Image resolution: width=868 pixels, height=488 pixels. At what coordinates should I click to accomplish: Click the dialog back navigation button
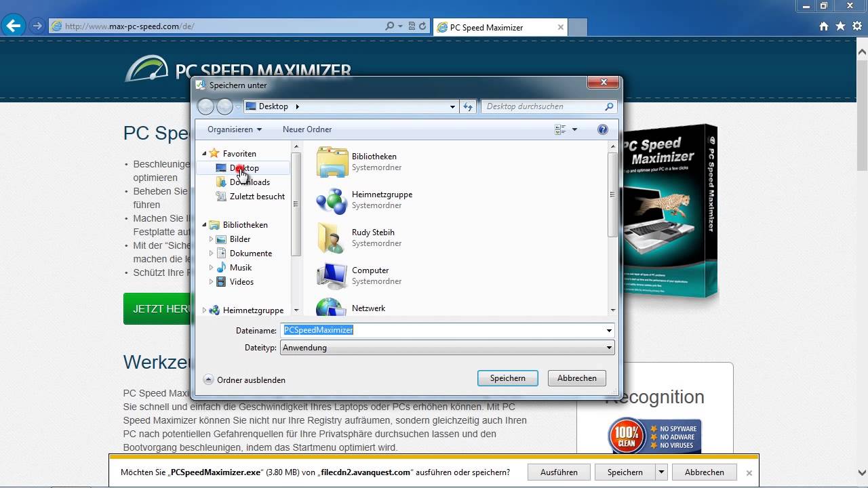pos(205,106)
